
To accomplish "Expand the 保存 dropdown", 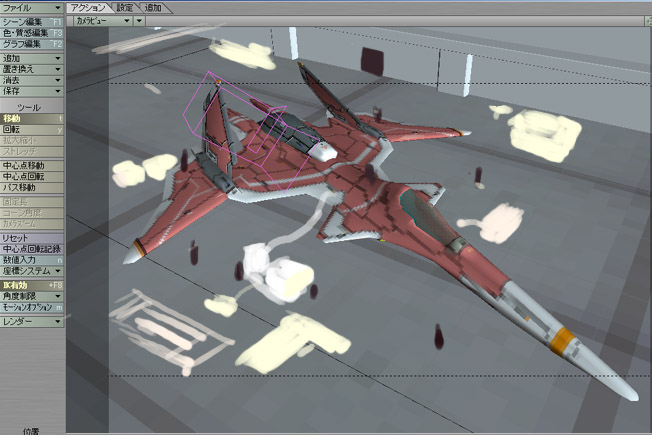I will pyautogui.click(x=32, y=91).
